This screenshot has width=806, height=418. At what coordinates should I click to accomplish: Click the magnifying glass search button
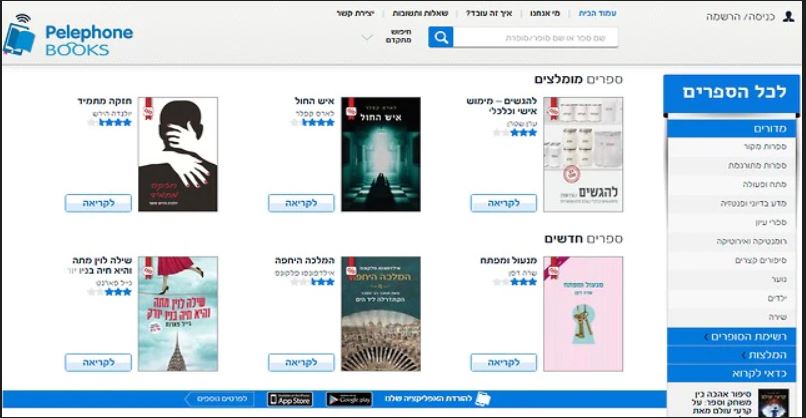[x=440, y=38]
